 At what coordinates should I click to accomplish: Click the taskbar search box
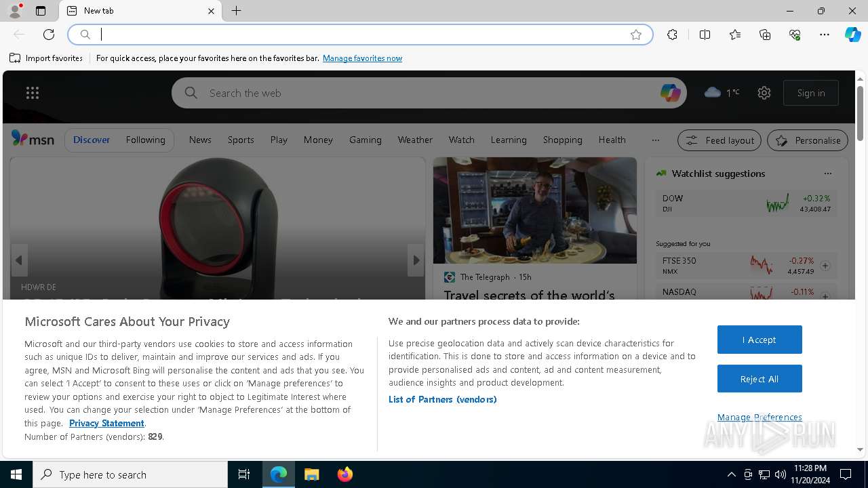click(130, 474)
